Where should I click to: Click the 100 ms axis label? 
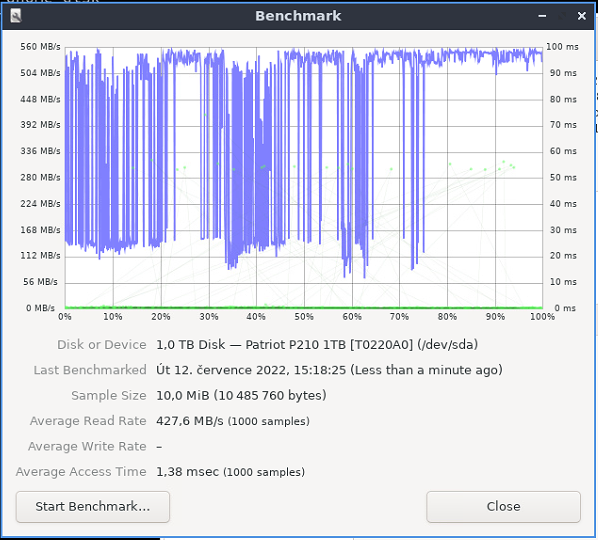point(562,47)
